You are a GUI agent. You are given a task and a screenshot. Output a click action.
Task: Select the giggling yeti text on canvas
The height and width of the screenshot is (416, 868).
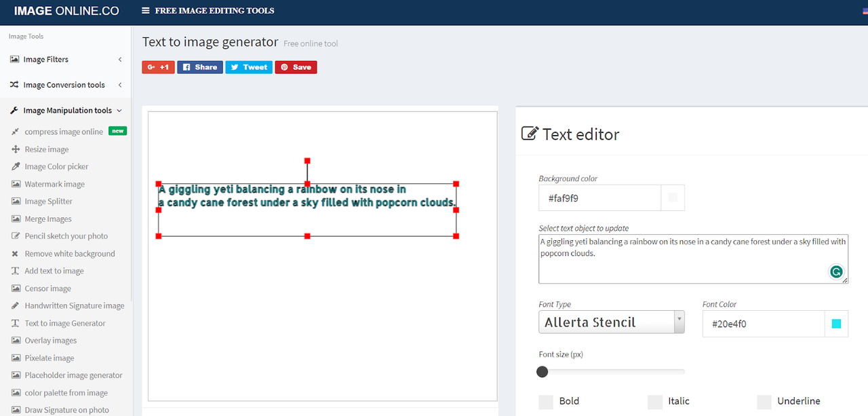307,196
